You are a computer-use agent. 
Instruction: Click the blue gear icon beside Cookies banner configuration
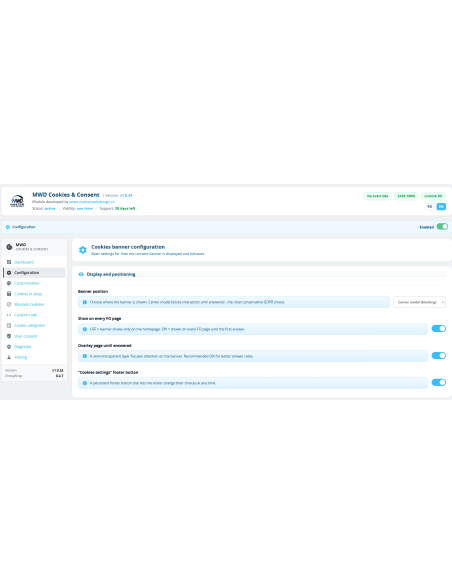point(83,250)
